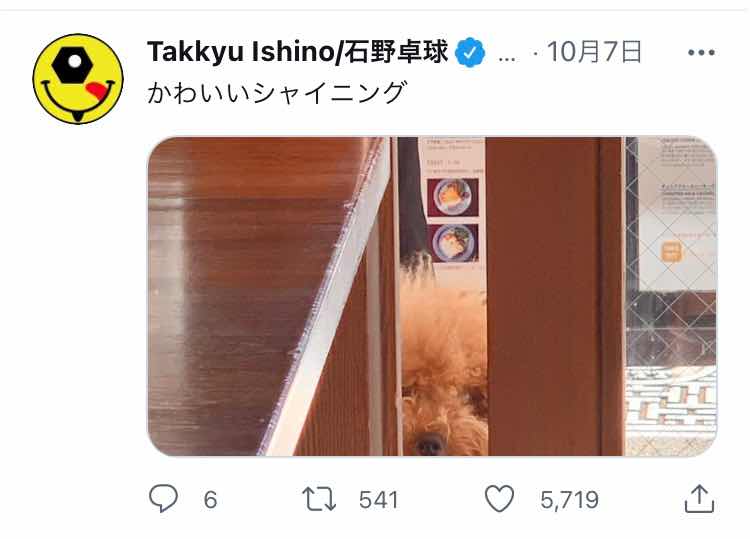Click the reply count 6
Screen dimensions: 750x539
[210, 500]
